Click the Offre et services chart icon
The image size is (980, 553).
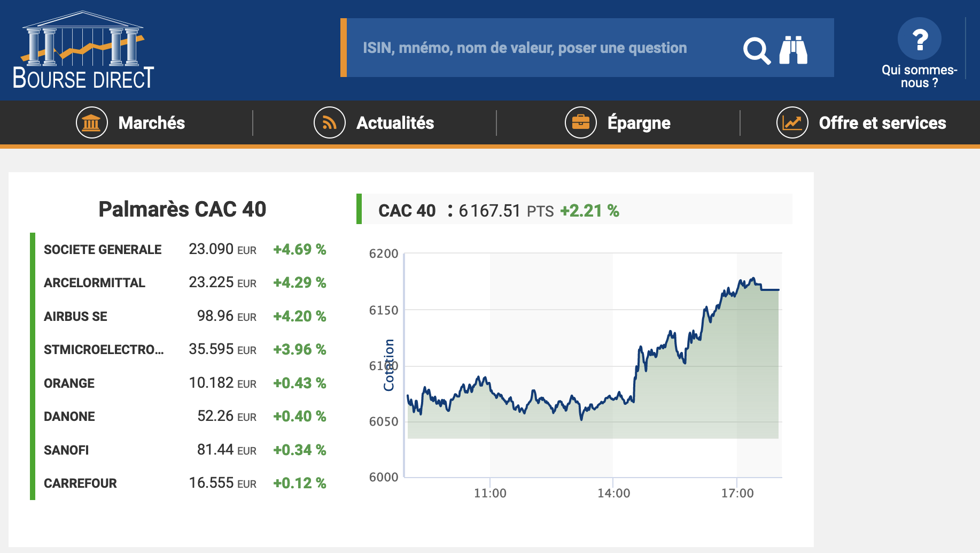(x=792, y=122)
